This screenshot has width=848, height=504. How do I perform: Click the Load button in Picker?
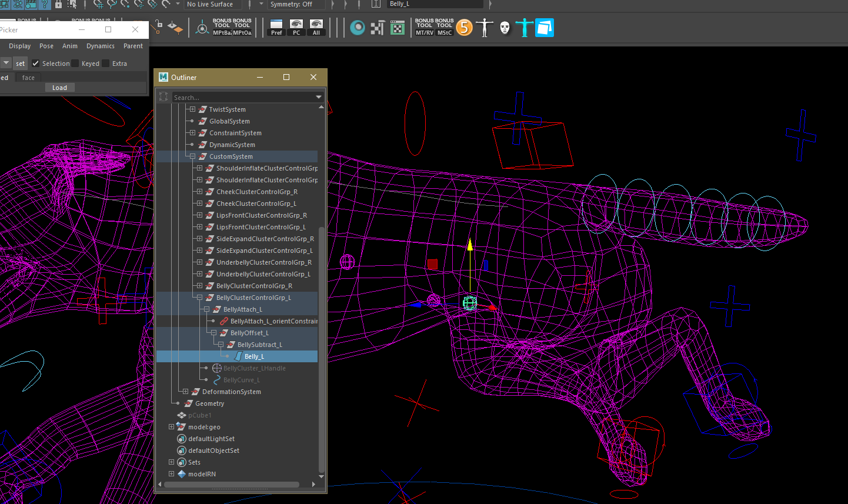pyautogui.click(x=59, y=88)
